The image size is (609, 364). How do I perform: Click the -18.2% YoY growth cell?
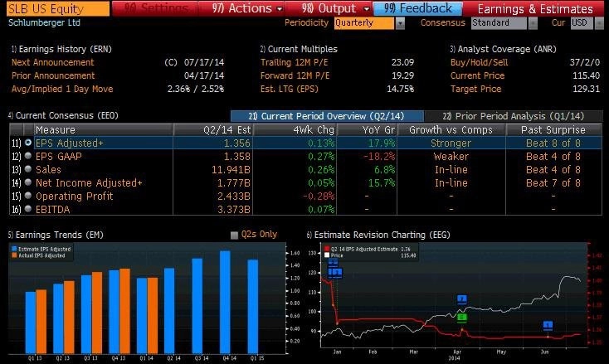tap(379, 157)
